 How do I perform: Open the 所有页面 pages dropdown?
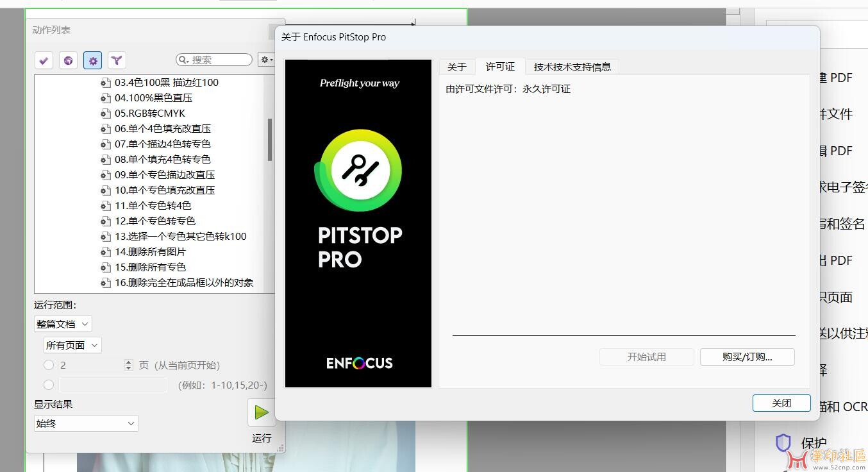[72, 345]
